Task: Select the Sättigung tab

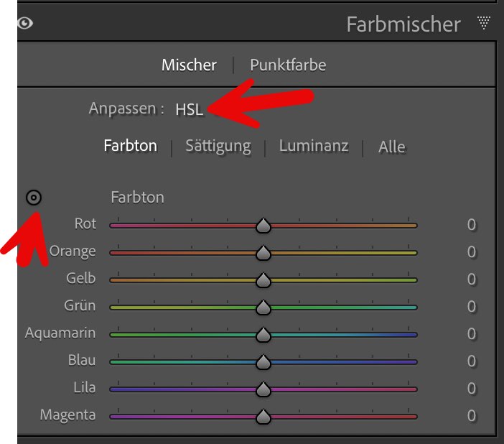Action: pos(218,147)
